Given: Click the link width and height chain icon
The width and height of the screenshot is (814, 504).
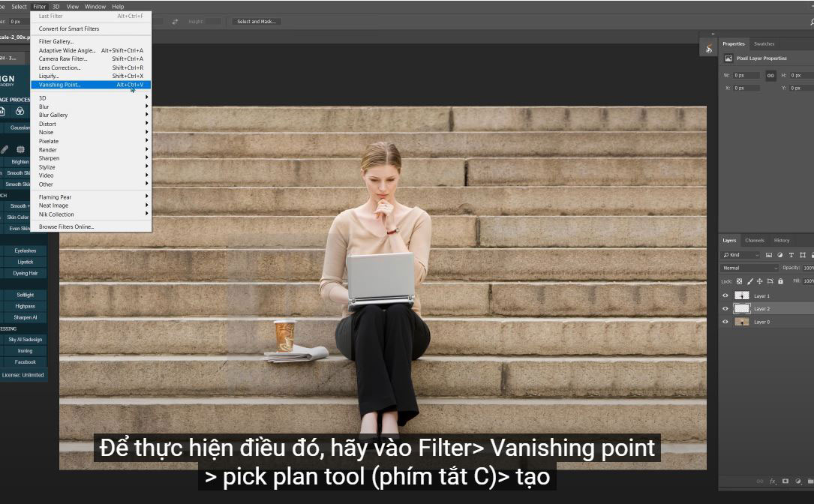Looking at the screenshot, I should pyautogui.click(x=770, y=76).
